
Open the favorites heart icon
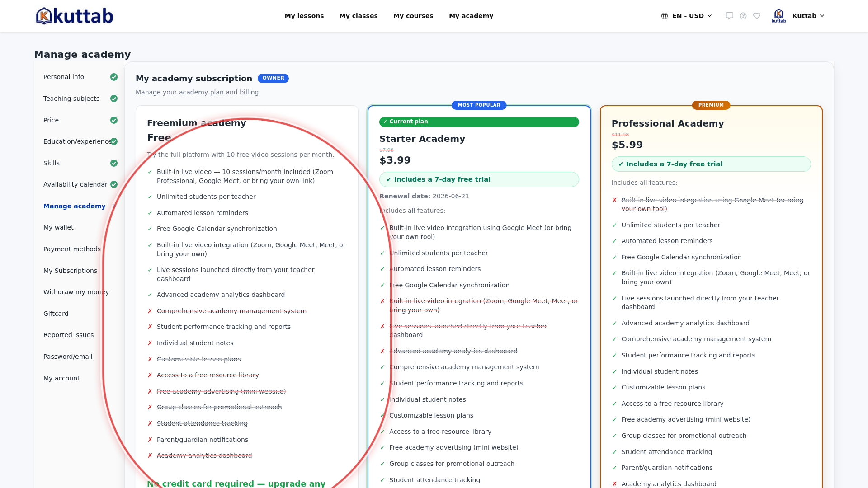coord(757,16)
